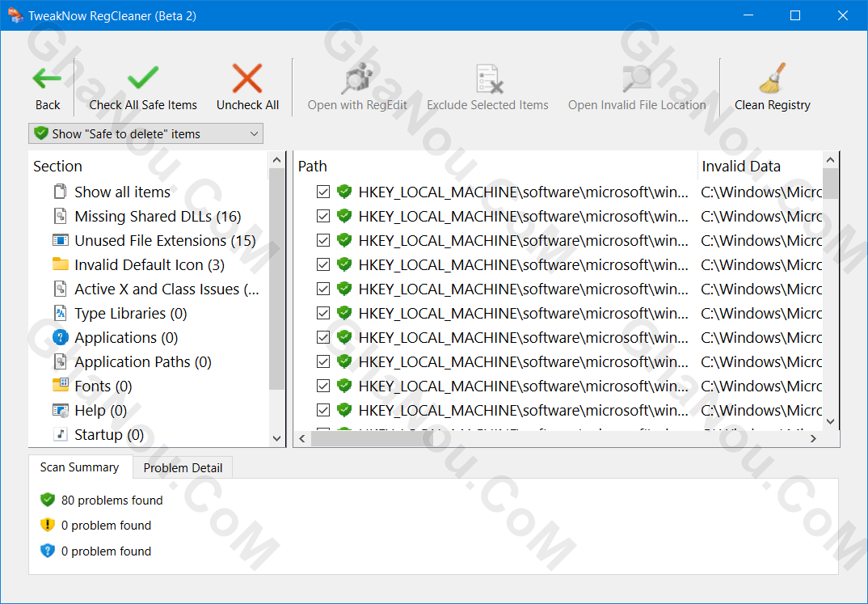Click the blue Applications question icon
The width and height of the screenshot is (868, 604).
pyautogui.click(x=60, y=337)
